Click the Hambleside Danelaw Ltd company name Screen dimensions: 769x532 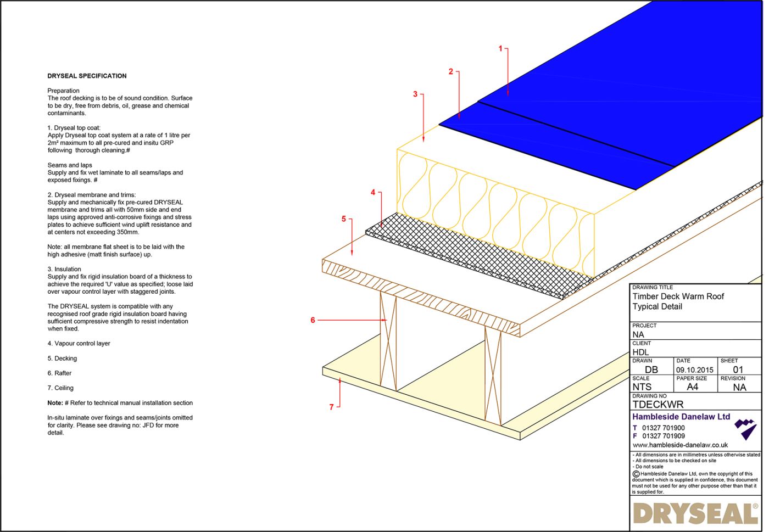681,417
